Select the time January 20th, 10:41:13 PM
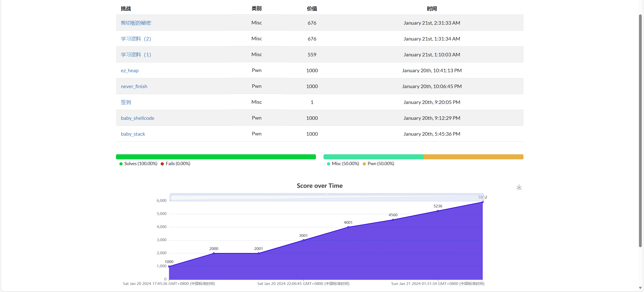644x292 pixels. (432, 70)
